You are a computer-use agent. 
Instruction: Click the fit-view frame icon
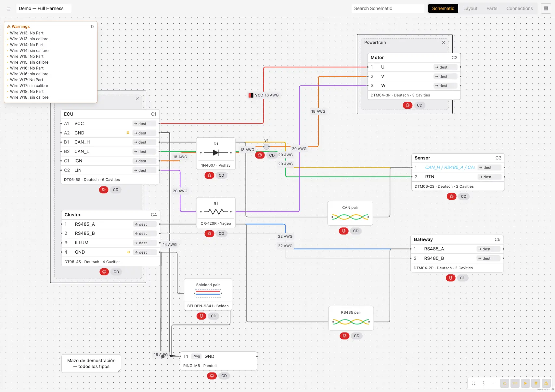click(x=473, y=383)
